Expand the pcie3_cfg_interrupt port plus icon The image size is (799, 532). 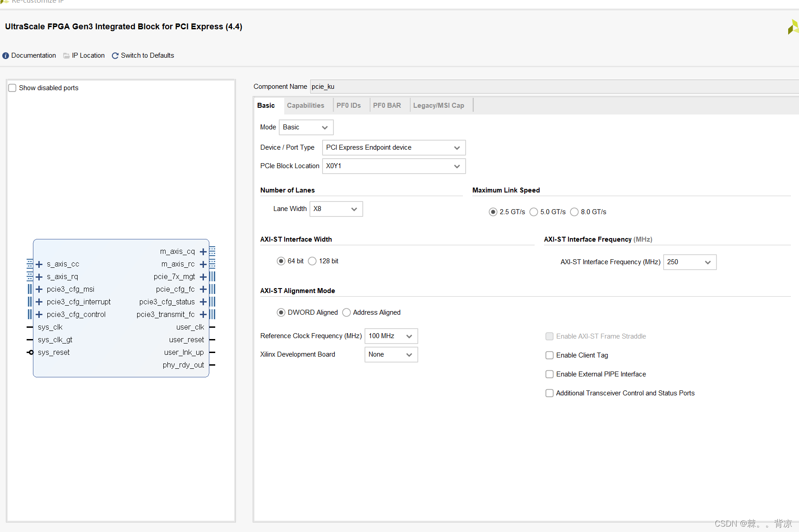39,302
